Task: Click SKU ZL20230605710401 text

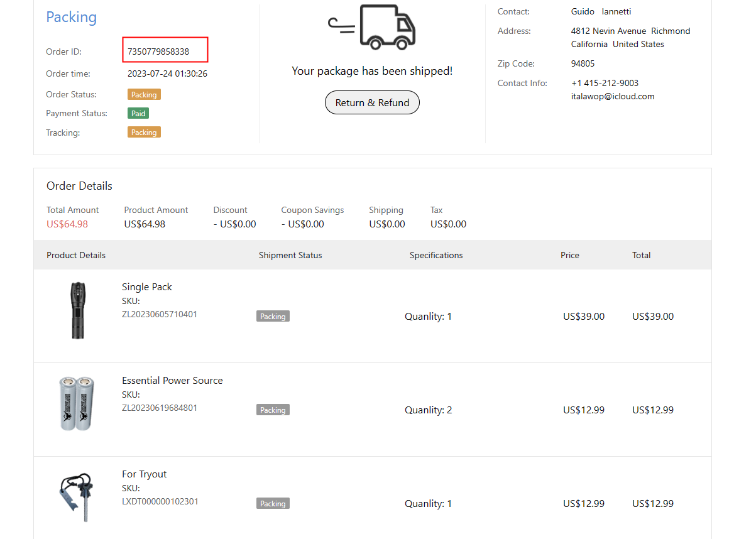Action: 160,314
